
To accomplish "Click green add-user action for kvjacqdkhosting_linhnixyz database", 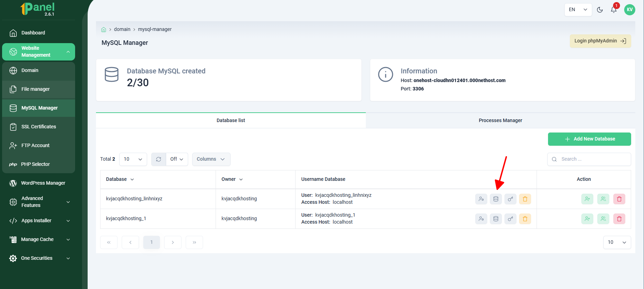I will click(x=587, y=199).
